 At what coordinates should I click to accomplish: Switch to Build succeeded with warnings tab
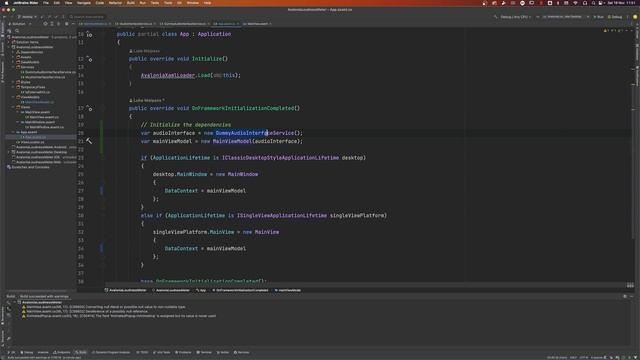click(44, 296)
